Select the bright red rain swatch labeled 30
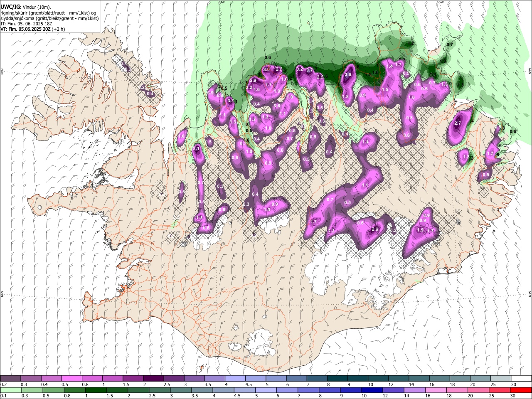This screenshot has height=399, width=532. 521,390
